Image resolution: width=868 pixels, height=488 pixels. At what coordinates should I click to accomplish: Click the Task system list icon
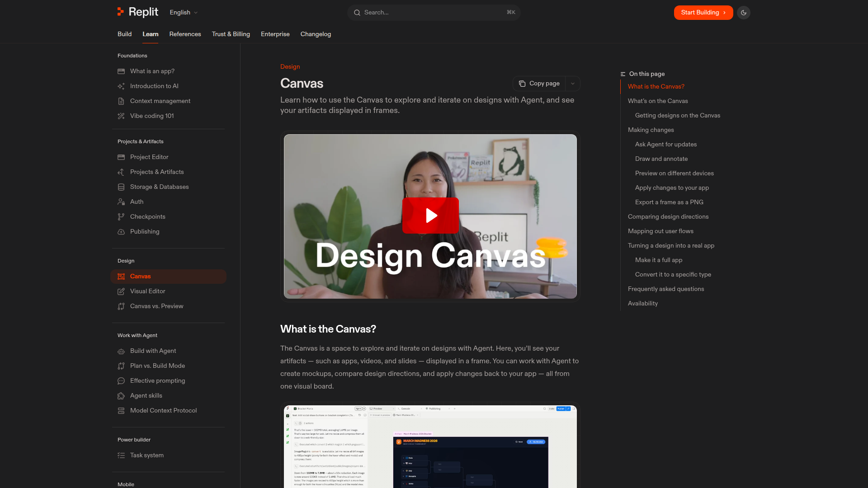coord(121,455)
